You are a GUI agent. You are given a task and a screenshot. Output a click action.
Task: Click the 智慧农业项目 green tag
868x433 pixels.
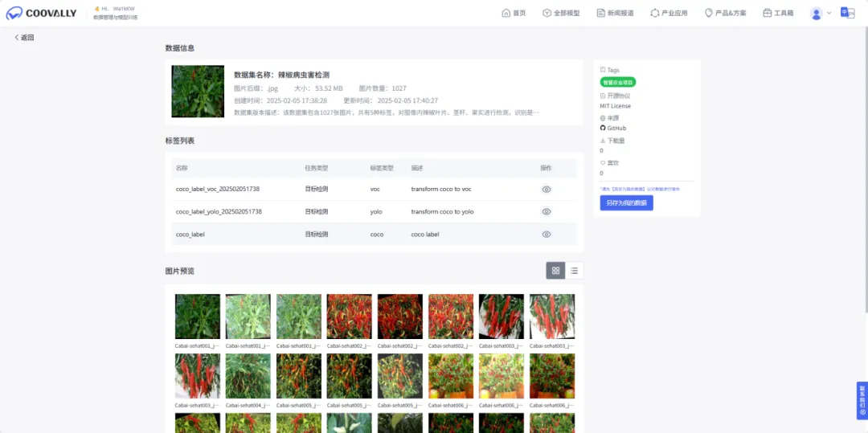pyautogui.click(x=618, y=83)
